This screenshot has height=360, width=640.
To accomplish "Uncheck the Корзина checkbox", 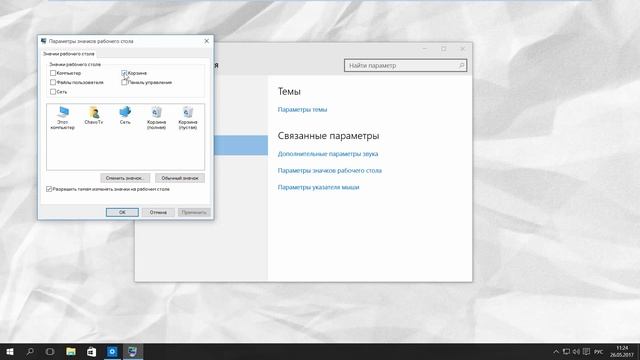I will [124, 73].
